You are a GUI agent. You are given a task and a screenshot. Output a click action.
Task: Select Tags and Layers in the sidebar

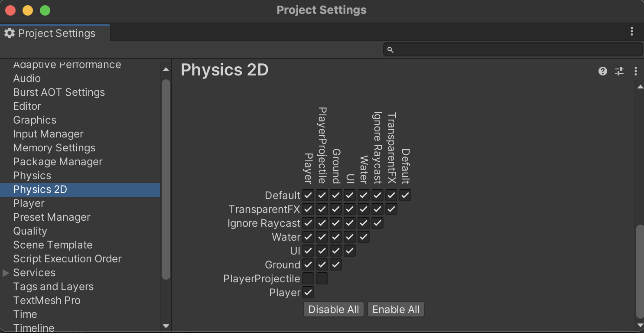[53, 287]
